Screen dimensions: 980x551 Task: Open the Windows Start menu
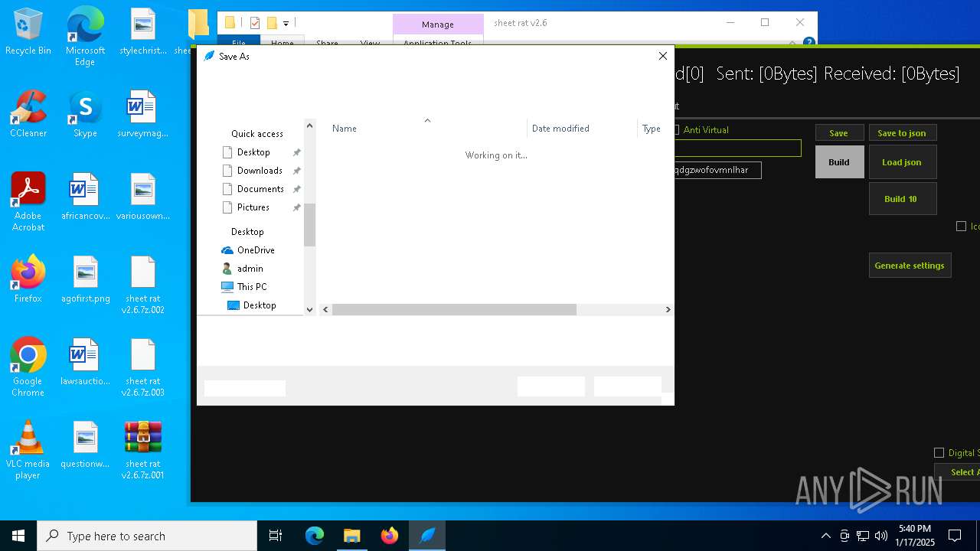(18, 536)
